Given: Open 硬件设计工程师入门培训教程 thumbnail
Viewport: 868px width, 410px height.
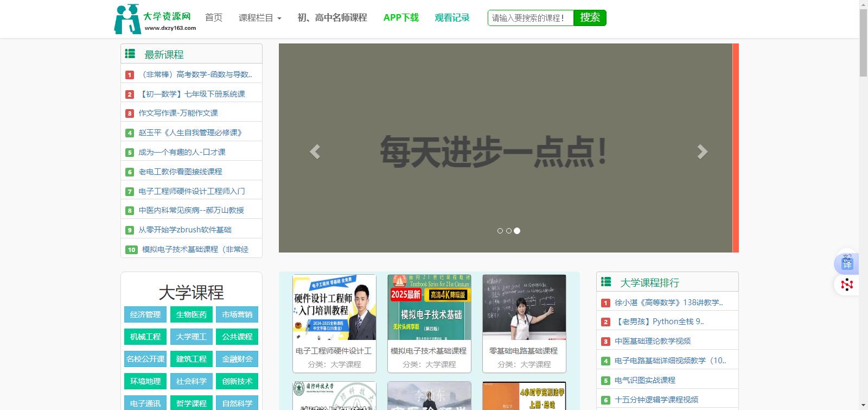Looking at the screenshot, I should 334,307.
